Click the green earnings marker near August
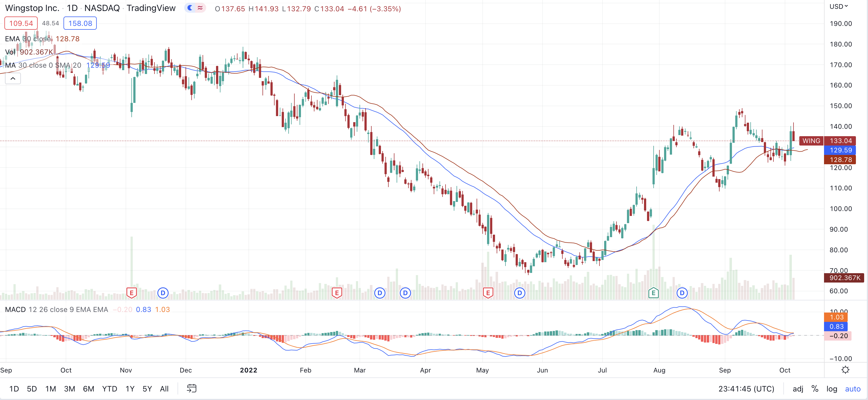The width and height of the screenshot is (868, 400). (653, 293)
